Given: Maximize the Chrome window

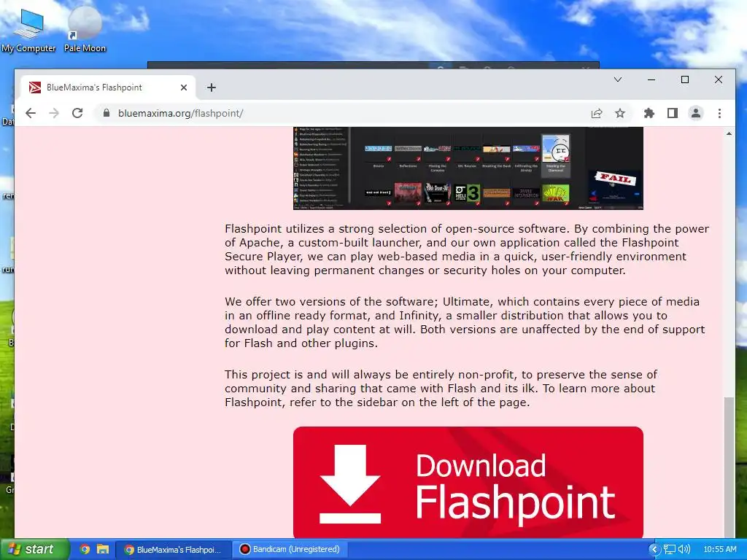Looking at the screenshot, I should pyautogui.click(x=684, y=79).
